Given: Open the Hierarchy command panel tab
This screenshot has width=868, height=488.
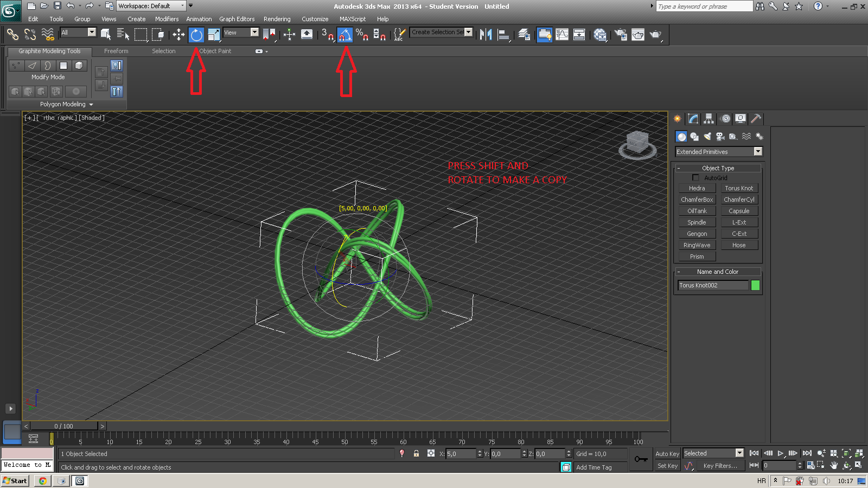Looking at the screenshot, I should [709, 119].
